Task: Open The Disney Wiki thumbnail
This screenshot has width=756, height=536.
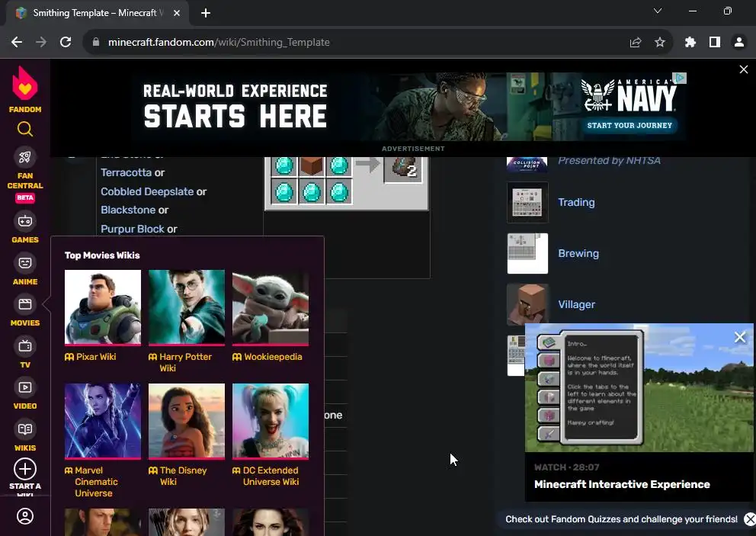Action: 187,421
